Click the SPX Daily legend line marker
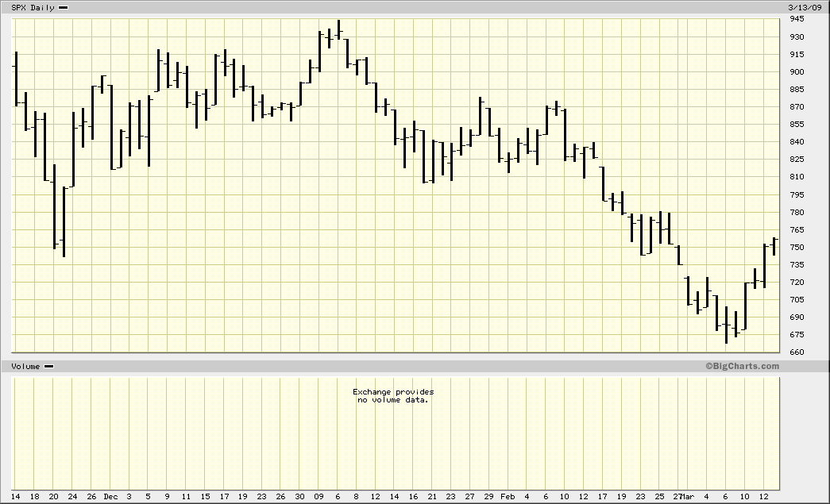The image size is (830, 504). 64,7
